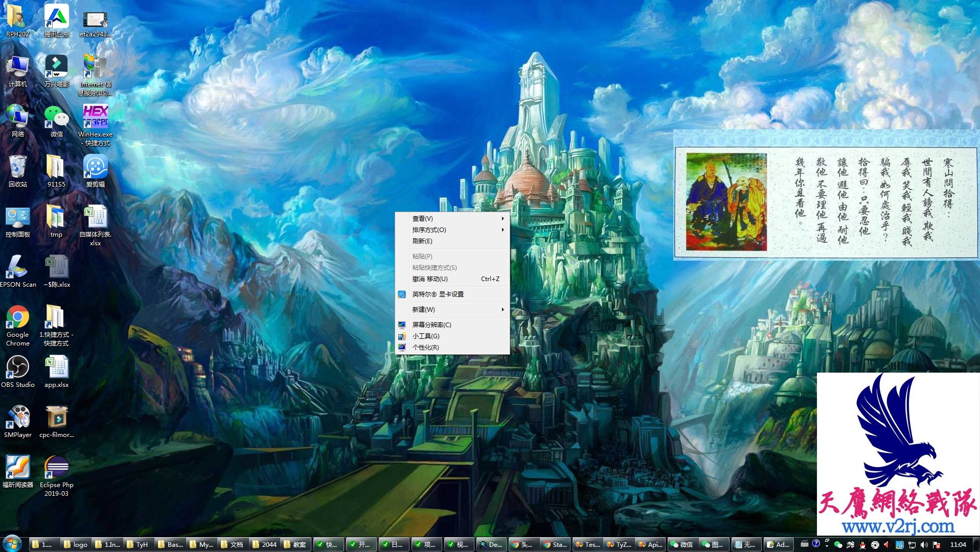Image resolution: width=980 pixels, height=552 pixels.
Task: Open 英特尔 显卡设置 from the menu
Action: pos(438,294)
